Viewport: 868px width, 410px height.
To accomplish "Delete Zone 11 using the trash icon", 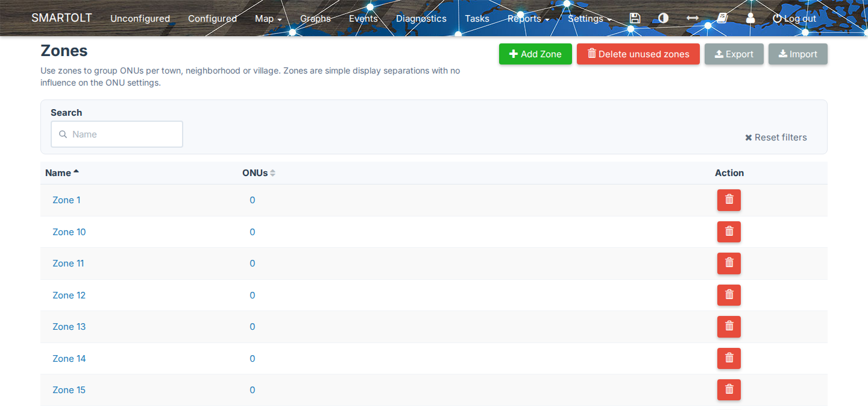I will (x=729, y=263).
